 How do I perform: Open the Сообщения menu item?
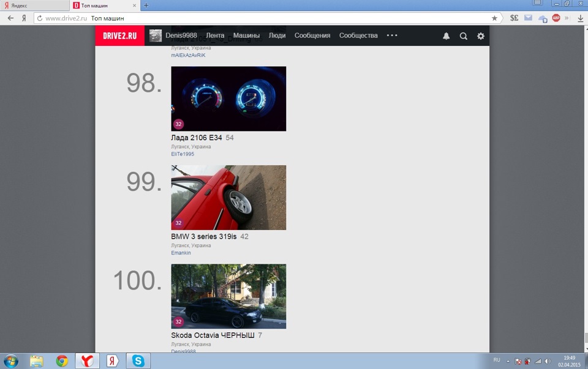[x=312, y=35]
